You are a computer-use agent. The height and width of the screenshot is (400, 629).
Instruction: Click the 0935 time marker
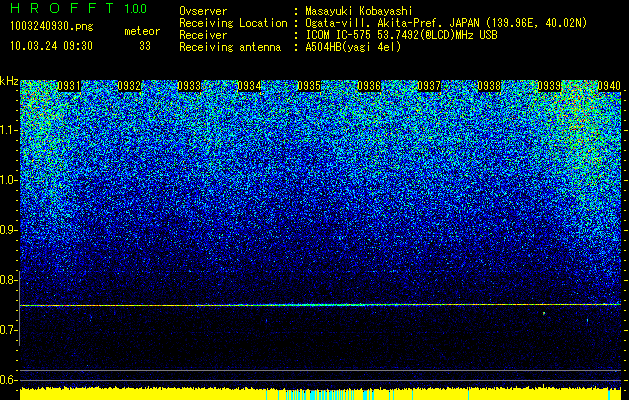click(309, 86)
